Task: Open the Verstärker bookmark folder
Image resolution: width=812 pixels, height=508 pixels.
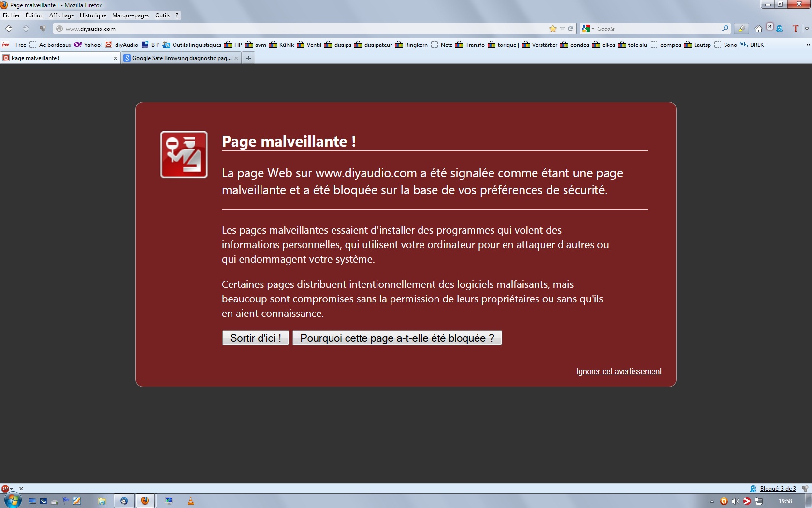Action: [539, 45]
